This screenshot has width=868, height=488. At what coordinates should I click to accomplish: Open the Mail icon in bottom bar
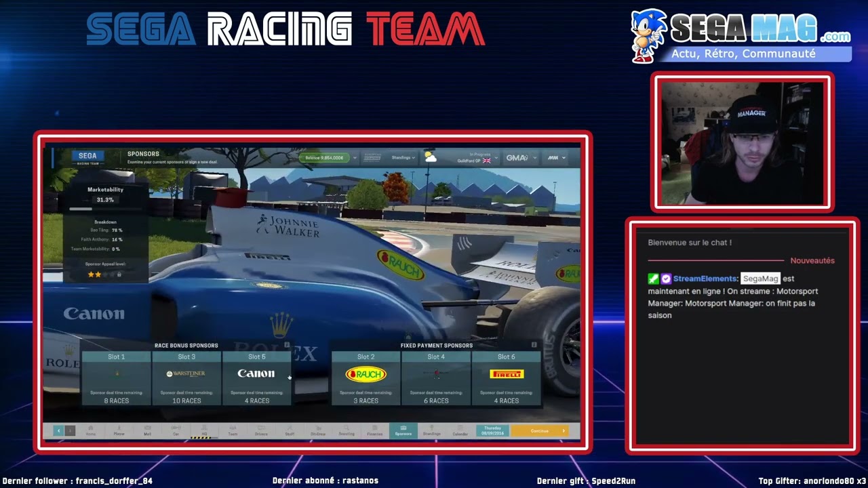[x=147, y=431]
